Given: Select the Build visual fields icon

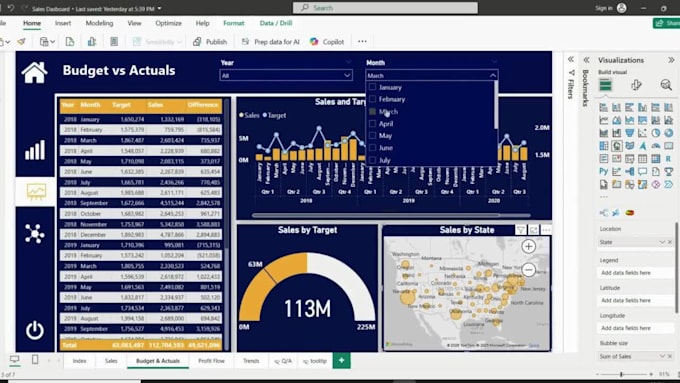Looking at the screenshot, I should 605,85.
